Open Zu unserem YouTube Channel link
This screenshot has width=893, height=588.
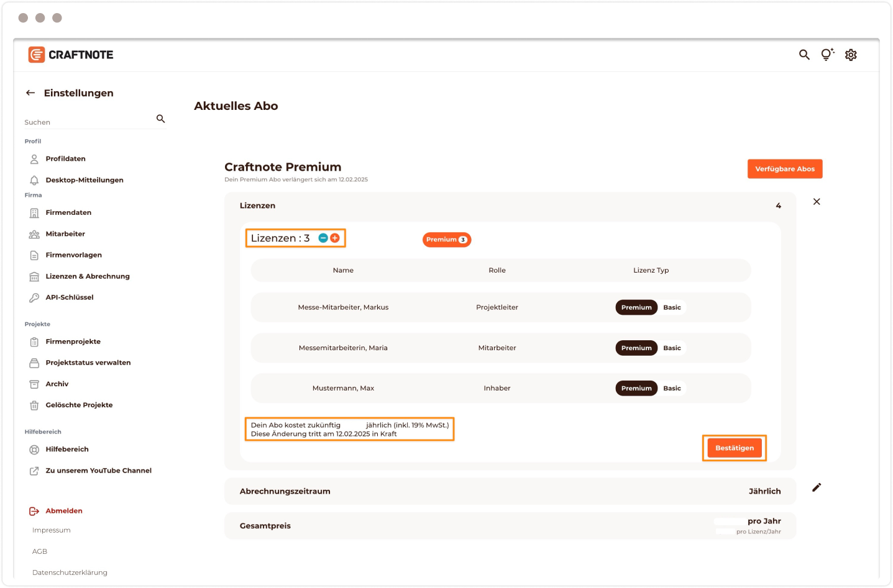[98, 471]
